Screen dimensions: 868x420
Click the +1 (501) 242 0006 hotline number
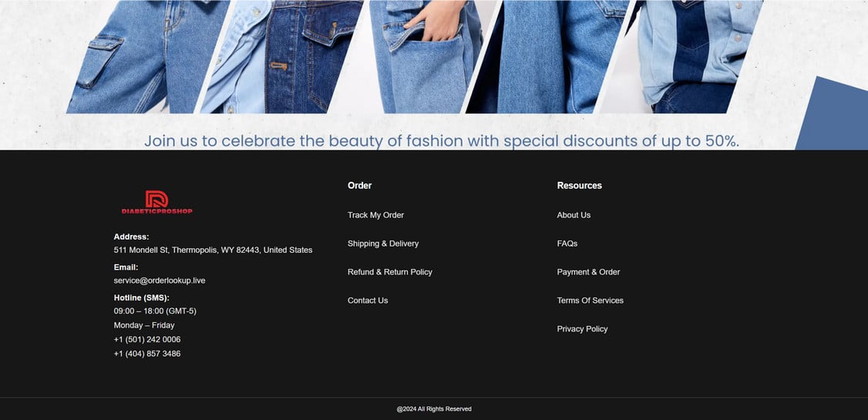pos(147,339)
